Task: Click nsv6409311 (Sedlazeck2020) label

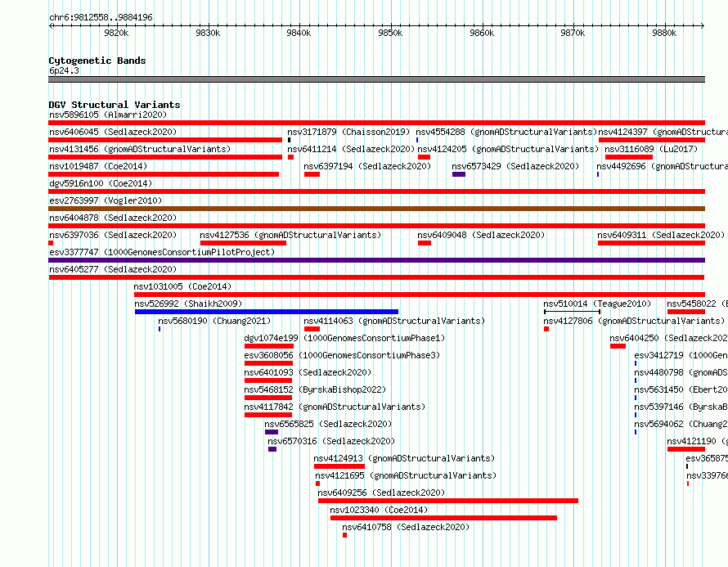Action: point(661,235)
